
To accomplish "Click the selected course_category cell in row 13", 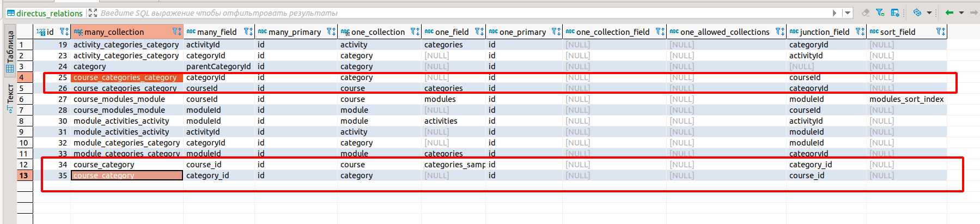I will point(127,175).
